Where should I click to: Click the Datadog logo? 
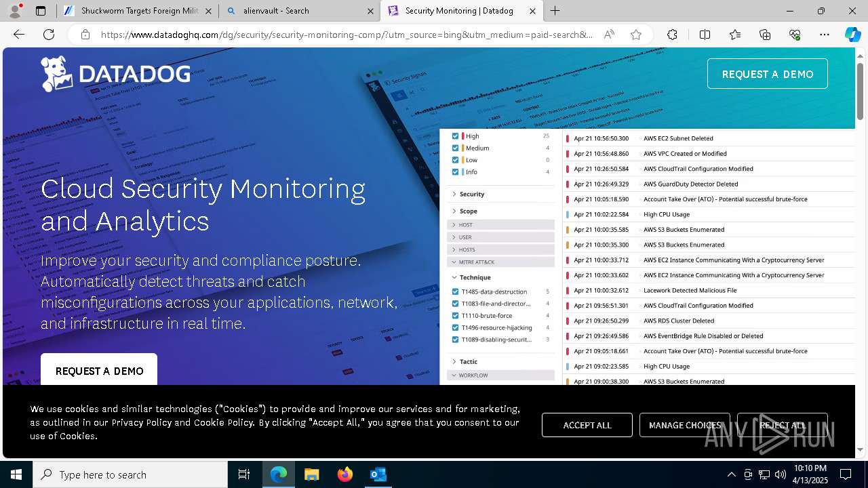click(115, 73)
